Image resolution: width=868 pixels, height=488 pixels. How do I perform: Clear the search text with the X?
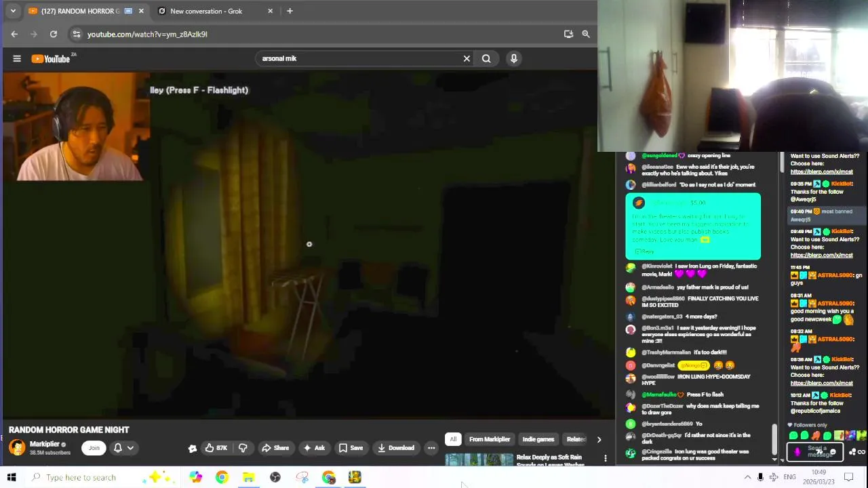pos(467,58)
